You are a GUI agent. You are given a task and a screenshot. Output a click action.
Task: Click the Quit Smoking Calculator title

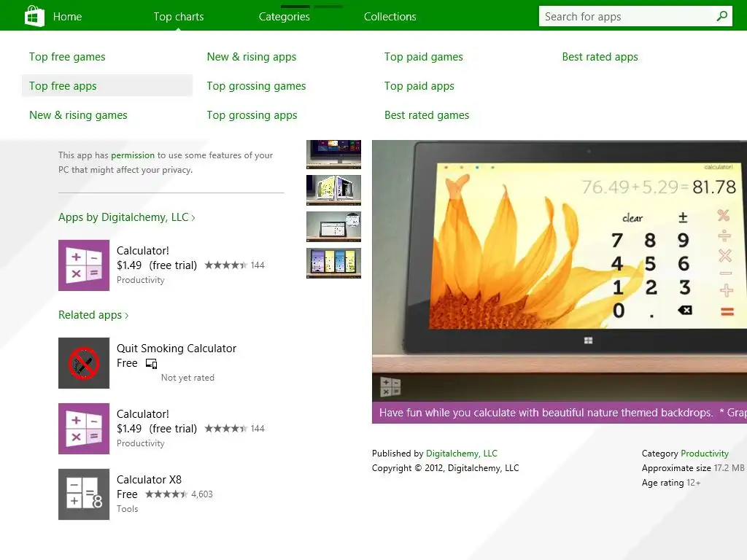click(x=177, y=348)
